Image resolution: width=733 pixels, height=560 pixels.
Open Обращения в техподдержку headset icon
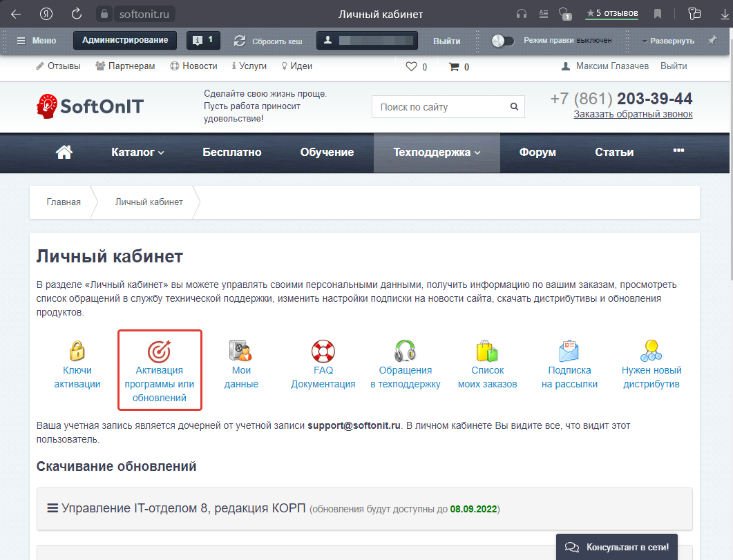405,351
